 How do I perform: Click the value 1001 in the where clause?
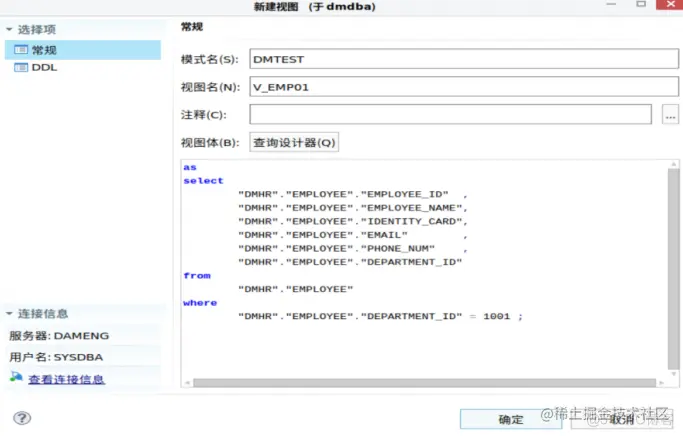[x=497, y=316]
